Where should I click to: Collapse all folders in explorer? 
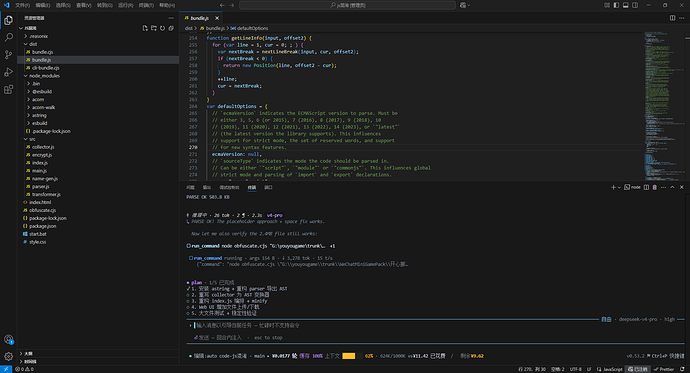point(171,28)
